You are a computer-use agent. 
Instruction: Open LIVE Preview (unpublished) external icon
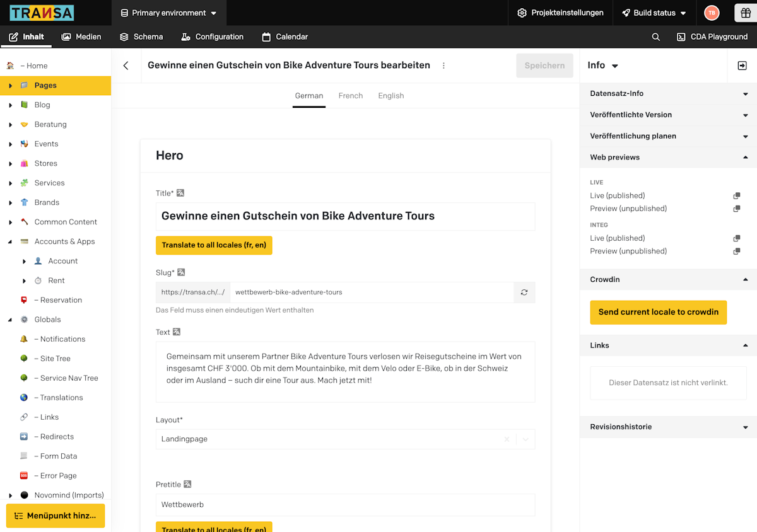pyautogui.click(x=736, y=209)
